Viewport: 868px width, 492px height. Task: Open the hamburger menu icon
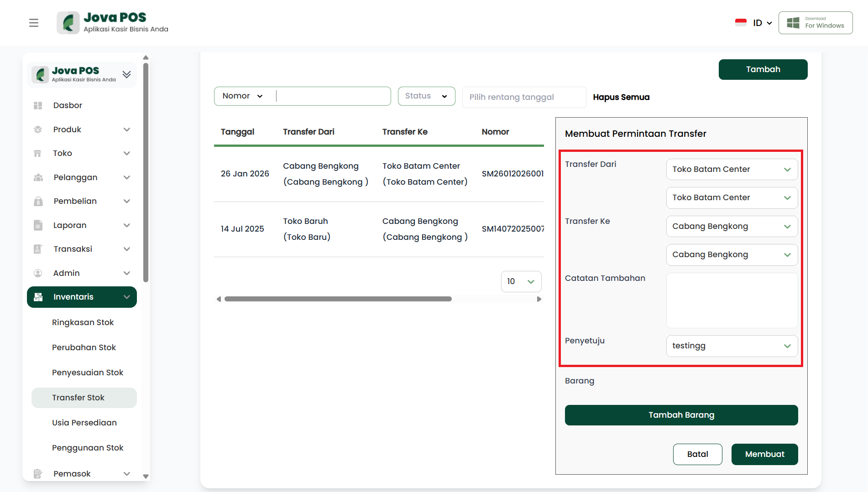(x=34, y=23)
